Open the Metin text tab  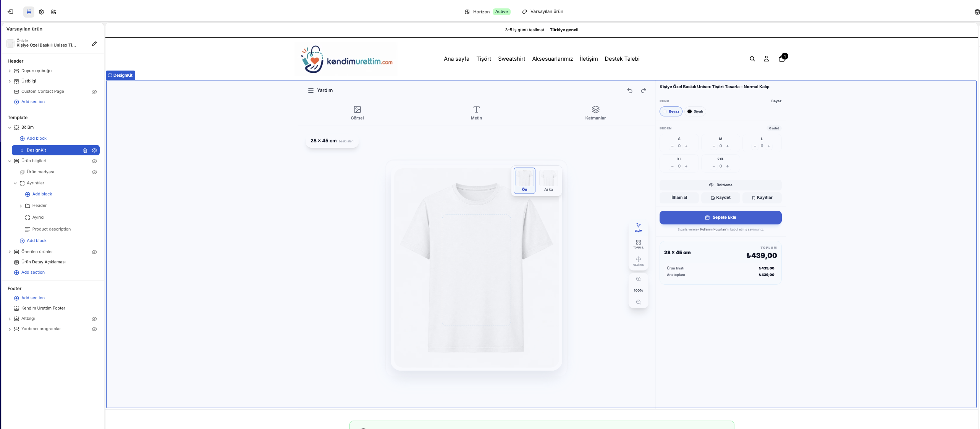[476, 113]
